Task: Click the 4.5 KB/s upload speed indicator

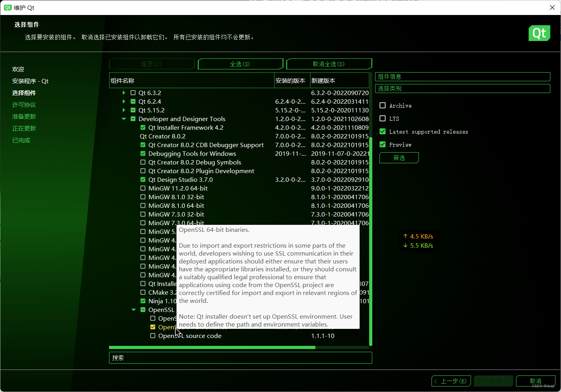Action: click(x=418, y=236)
